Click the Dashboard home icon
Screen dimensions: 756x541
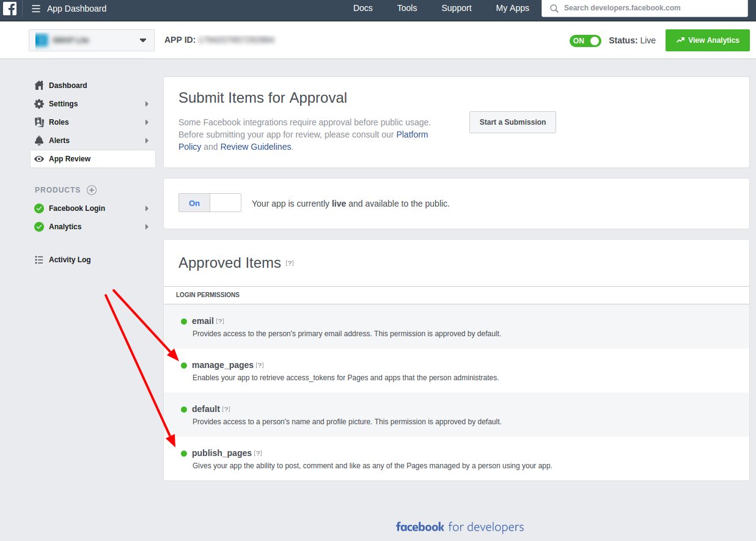(39, 86)
